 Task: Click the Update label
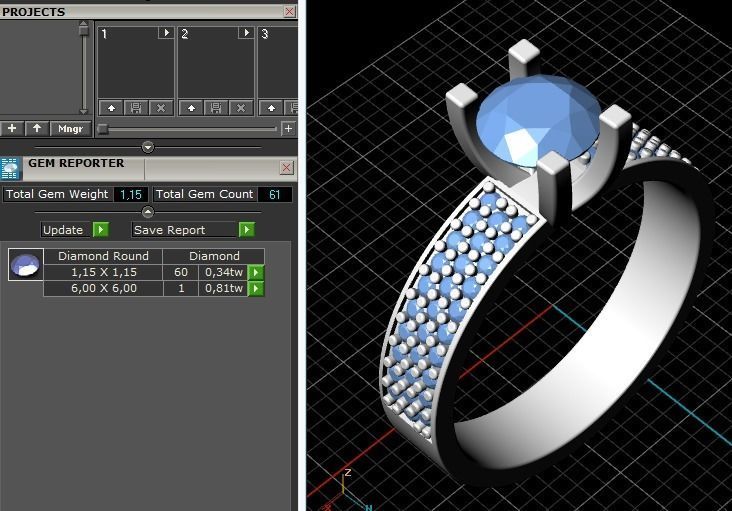pos(63,230)
